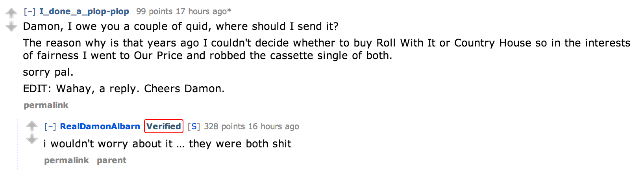
Task: Click the "16 hours ago" timestamp
Action: (274, 126)
